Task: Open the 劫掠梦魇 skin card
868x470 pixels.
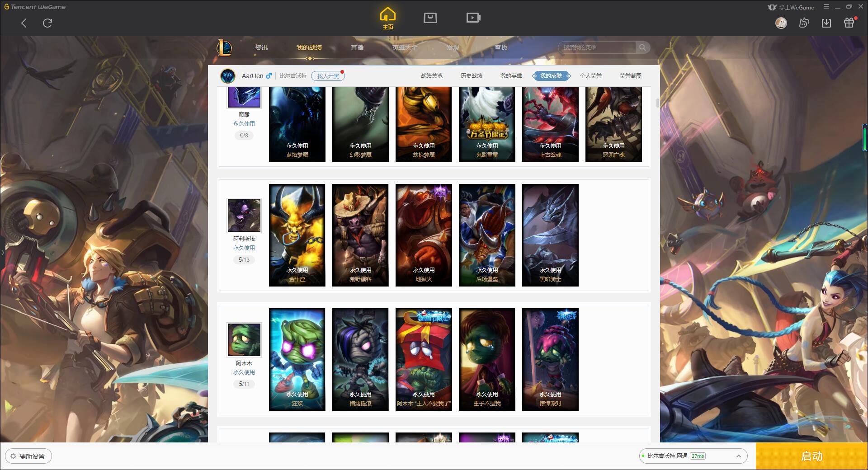Action: 424,124
